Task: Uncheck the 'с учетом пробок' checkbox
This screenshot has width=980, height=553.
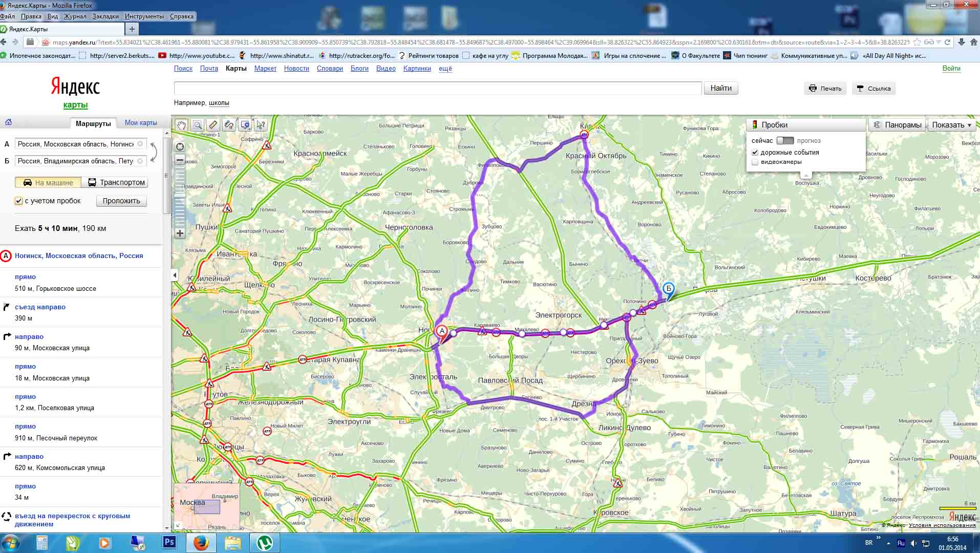Action: (x=19, y=201)
